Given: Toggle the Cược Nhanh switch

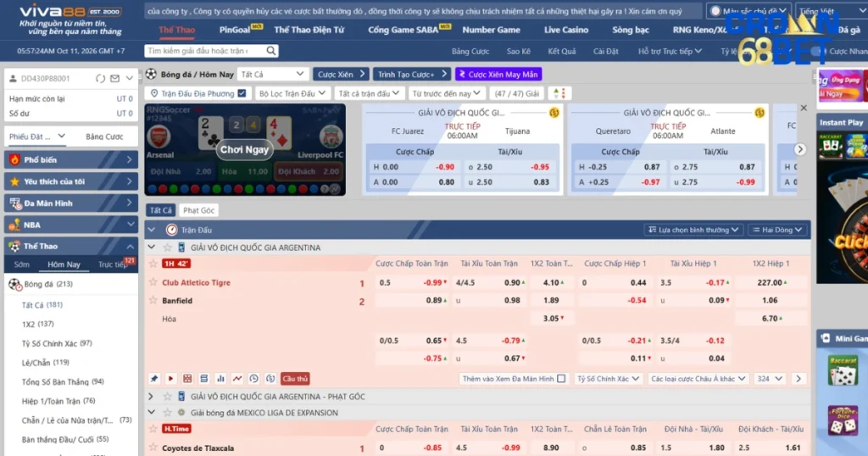Looking at the screenshot, I should (x=818, y=51).
